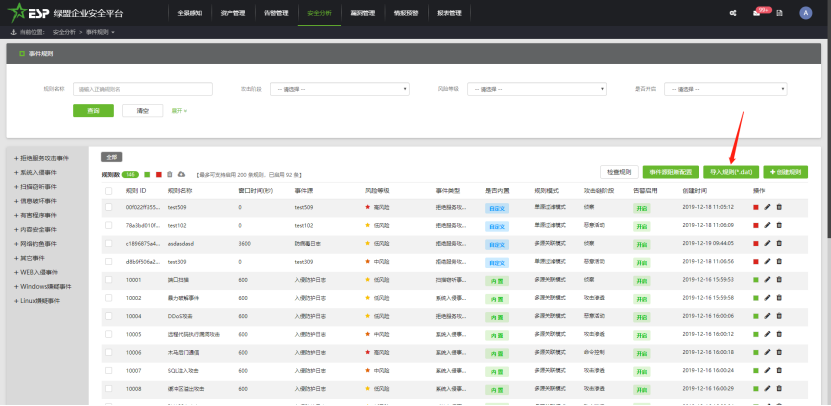Screen dimensions: 831x406
Task: Open the 是否内置 dropdown filter
Action: [733, 89]
